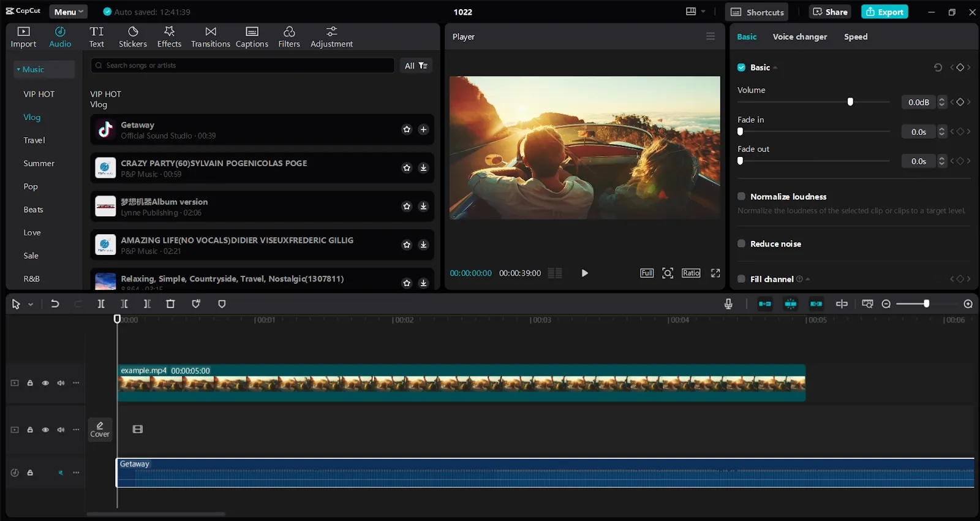Click the Export button
Image resolution: width=980 pixels, height=521 pixels.
coord(884,12)
